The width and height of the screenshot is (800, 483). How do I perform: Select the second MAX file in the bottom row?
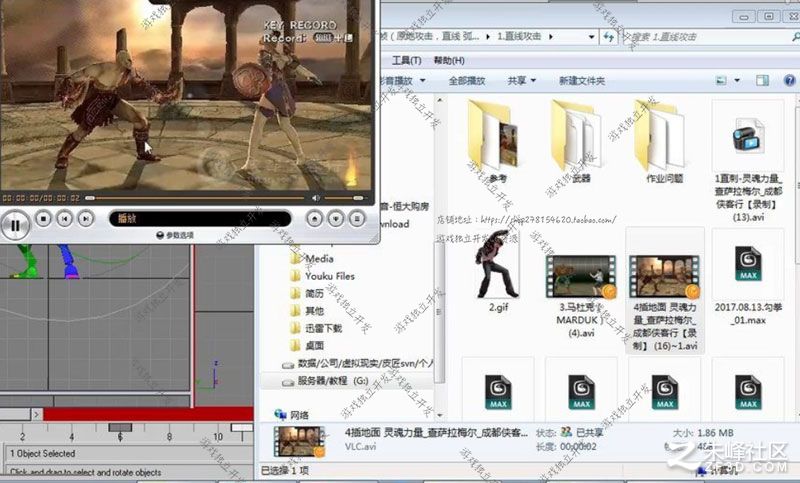tap(582, 392)
